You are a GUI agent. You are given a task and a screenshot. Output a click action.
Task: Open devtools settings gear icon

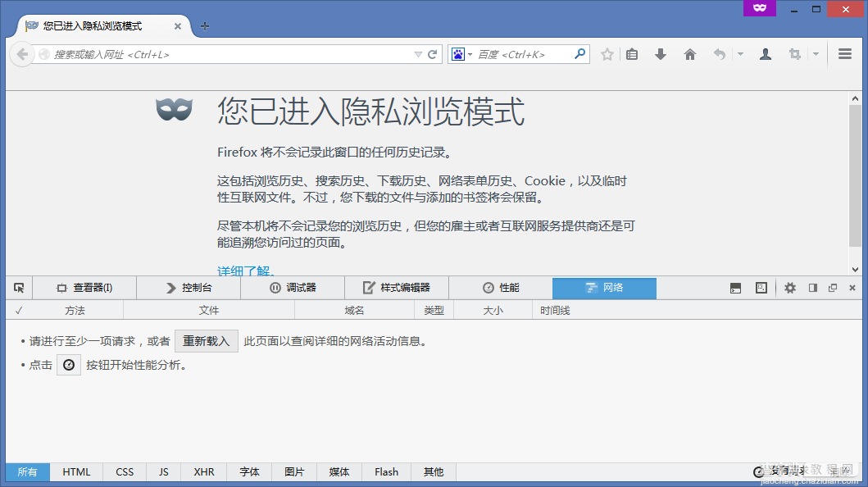[790, 288]
